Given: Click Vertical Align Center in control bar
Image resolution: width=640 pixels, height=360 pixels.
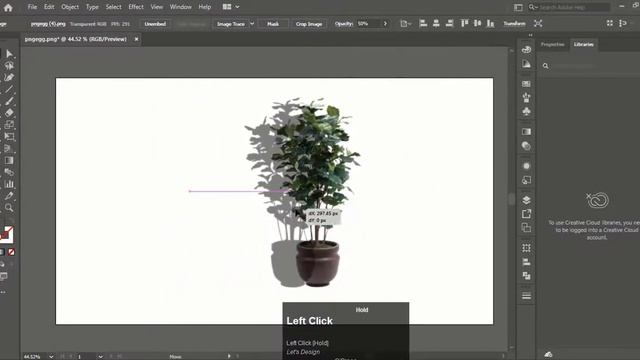Looking at the screenshot, I should coord(478,24).
